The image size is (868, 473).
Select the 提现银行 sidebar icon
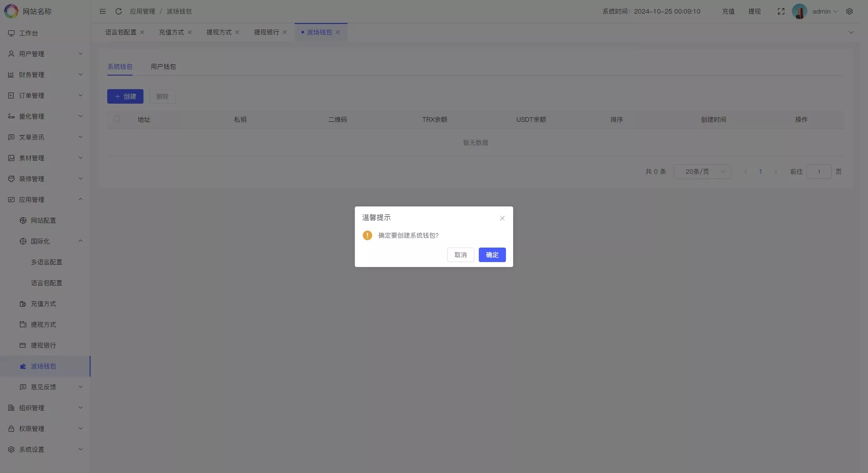pos(22,345)
